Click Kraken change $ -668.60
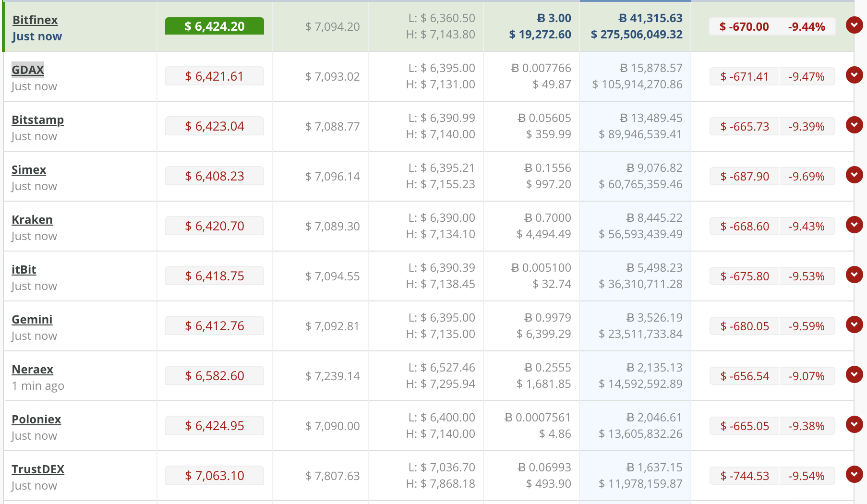This screenshot has width=867, height=504. click(744, 227)
